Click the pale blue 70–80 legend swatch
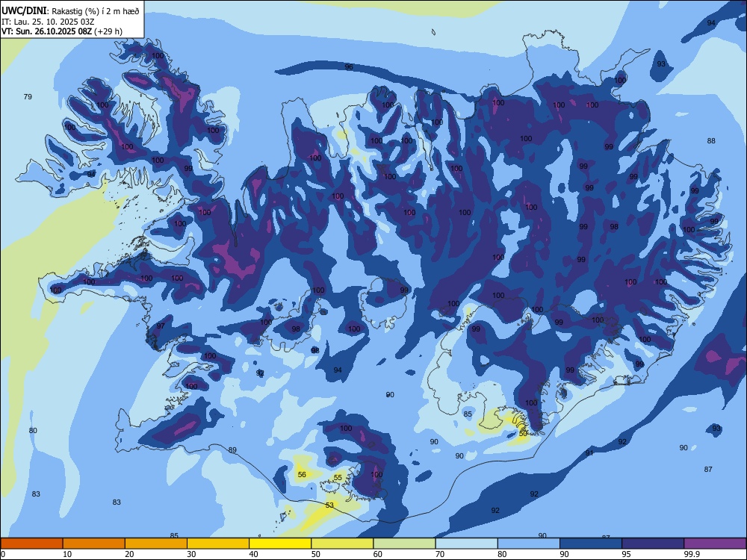The width and height of the screenshot is (747, 560). click(x=466, y=544)
